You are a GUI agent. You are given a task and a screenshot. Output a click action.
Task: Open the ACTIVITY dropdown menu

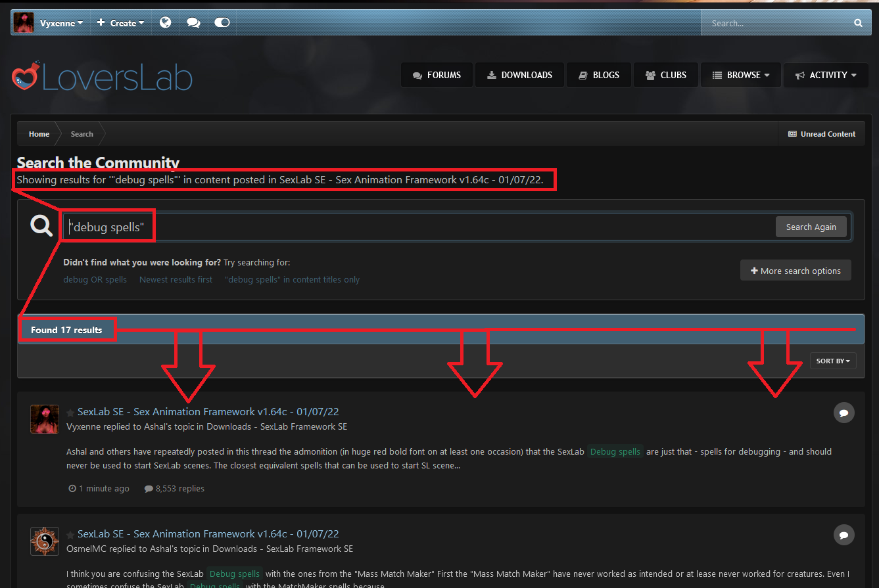click(x=826, y=75)
